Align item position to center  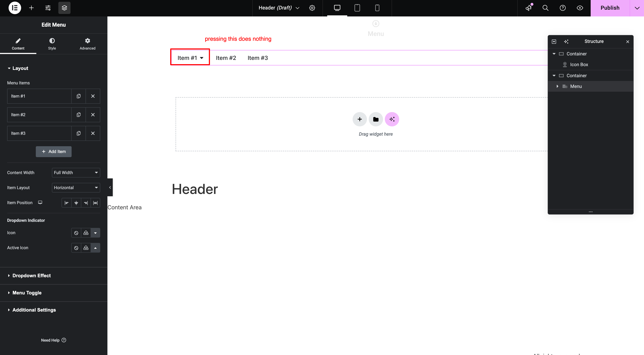click(x=76, y=203)
